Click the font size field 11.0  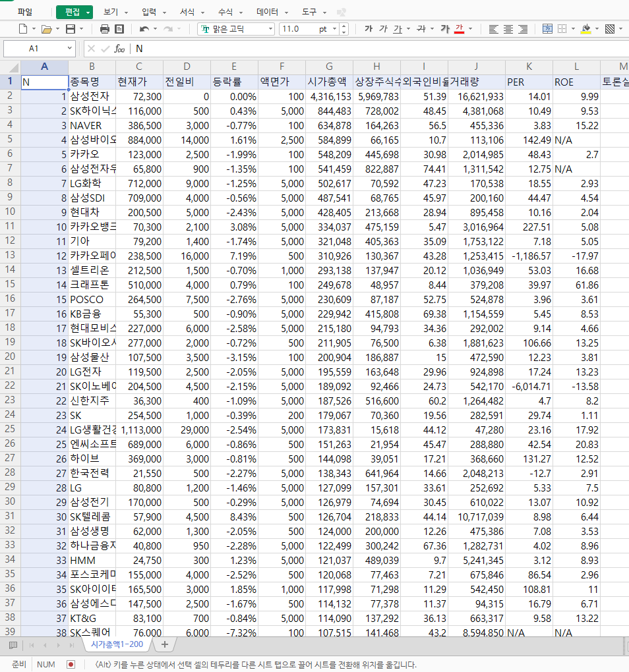(299, 29)
